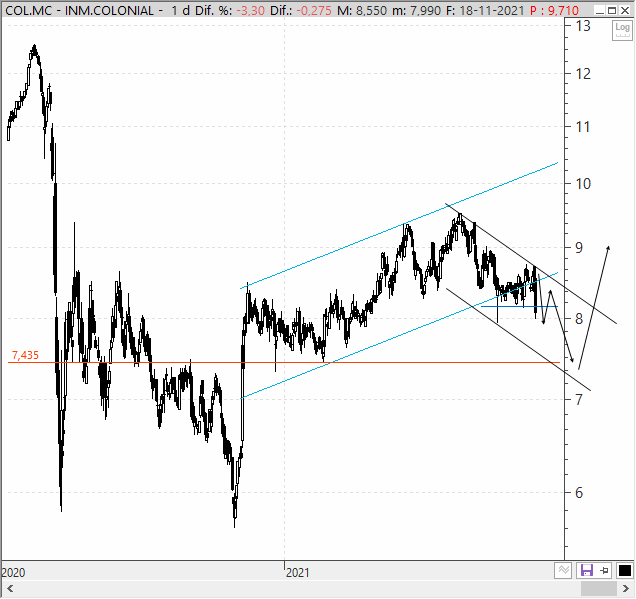636x599 pixels.
Task: Click the COL.MC ticker in the title
Action: tap(29, 10)
